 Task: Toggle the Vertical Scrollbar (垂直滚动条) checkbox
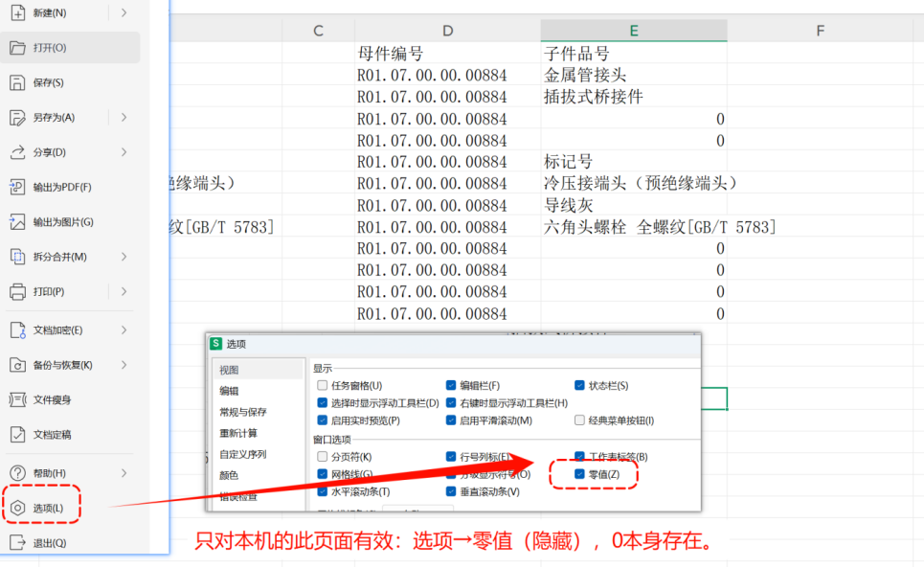click(451, 491)
